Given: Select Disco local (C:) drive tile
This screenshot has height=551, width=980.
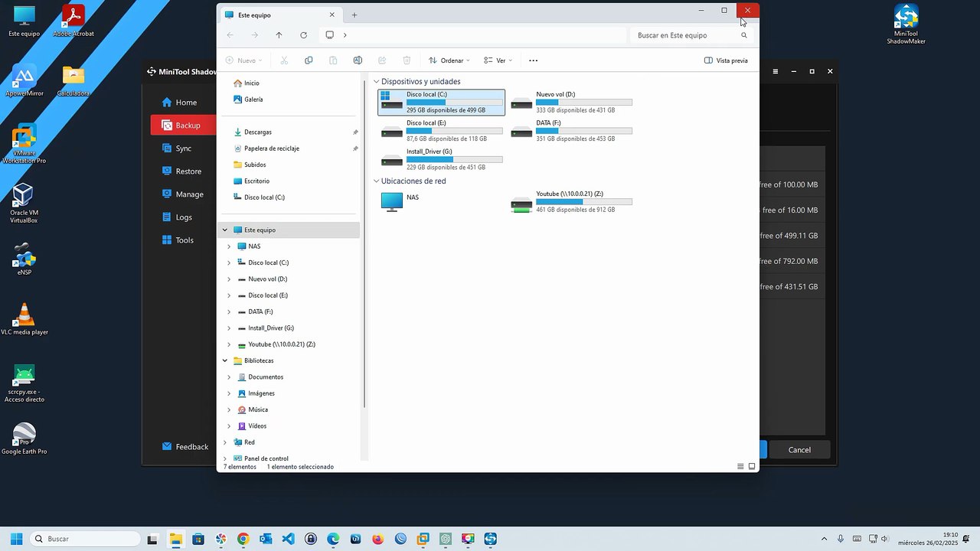Looking at the screenshot, I should tap(442, 102).
